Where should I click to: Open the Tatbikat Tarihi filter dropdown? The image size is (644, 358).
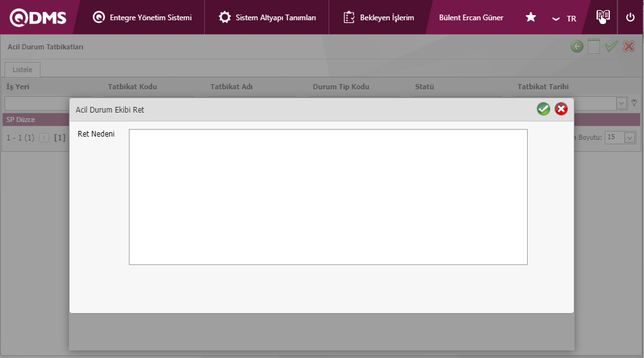point(621,103)
